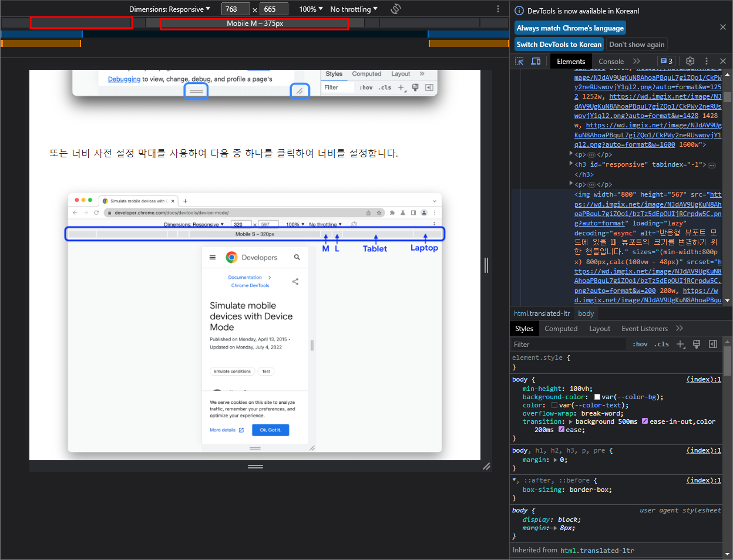The image size is (733, 560).
Task: Rotate the viewport orientation icon
Action: (396, 9)
